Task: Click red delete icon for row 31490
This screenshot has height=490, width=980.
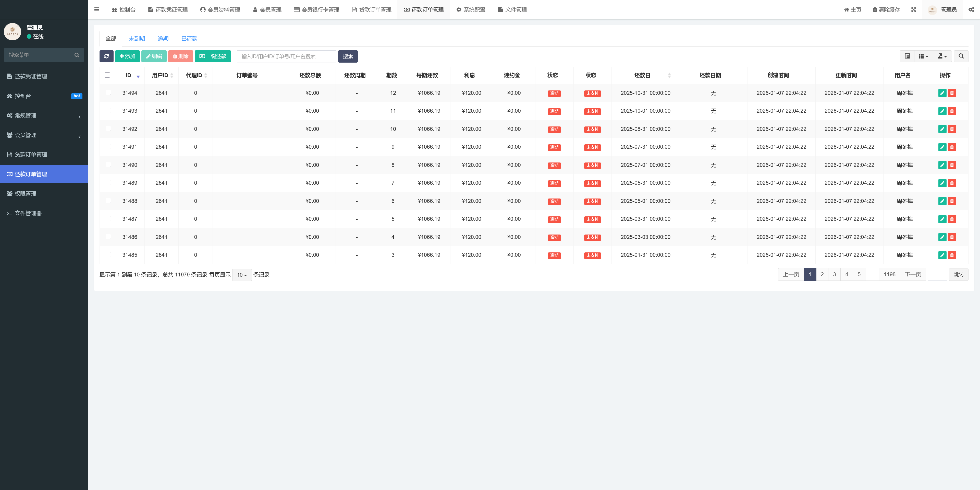Action: pyautogui.click(x=952, y=165)
